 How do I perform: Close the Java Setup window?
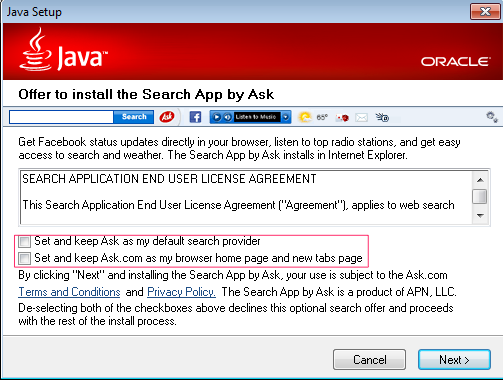click(485, 12)
